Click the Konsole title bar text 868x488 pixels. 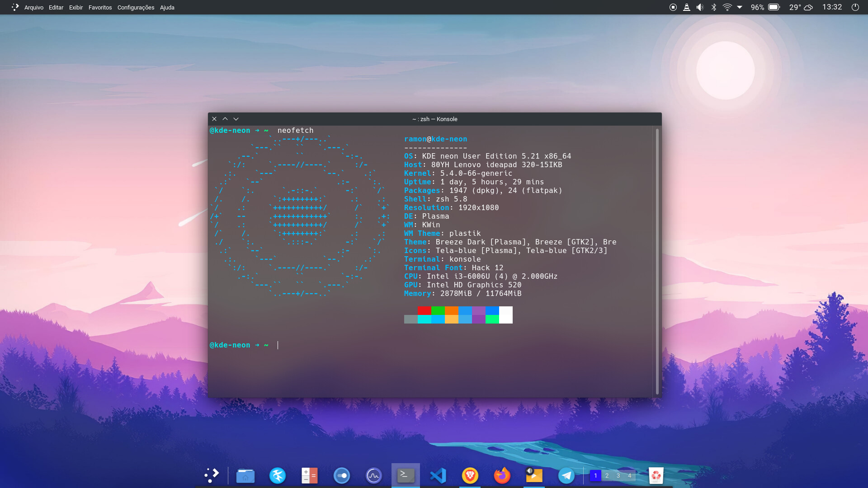tap(434, 119)
